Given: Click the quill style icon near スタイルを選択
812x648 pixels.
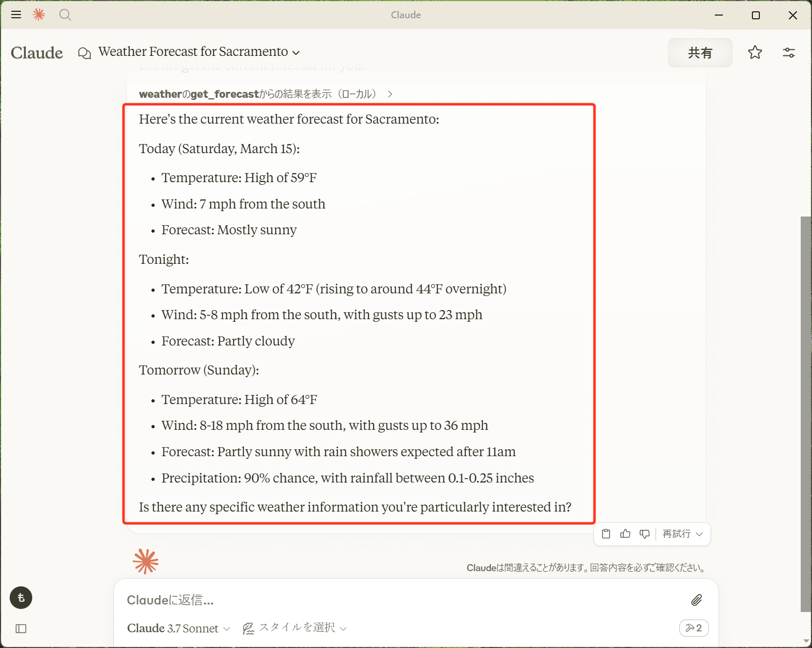Looking at the screenshot, I should coord(249,628).
